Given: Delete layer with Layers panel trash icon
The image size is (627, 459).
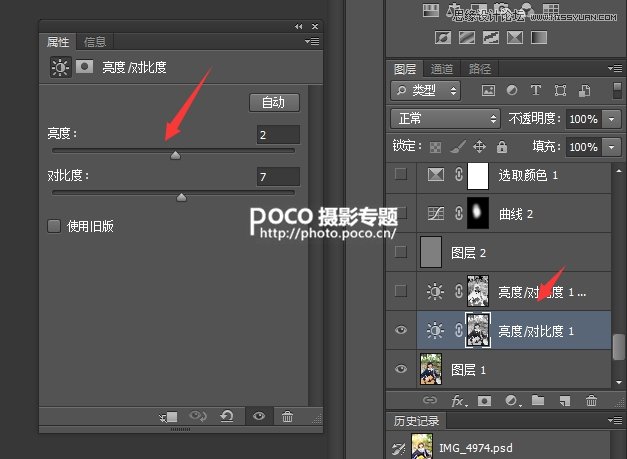Looking at the screenshot, I should click(591, 400).
